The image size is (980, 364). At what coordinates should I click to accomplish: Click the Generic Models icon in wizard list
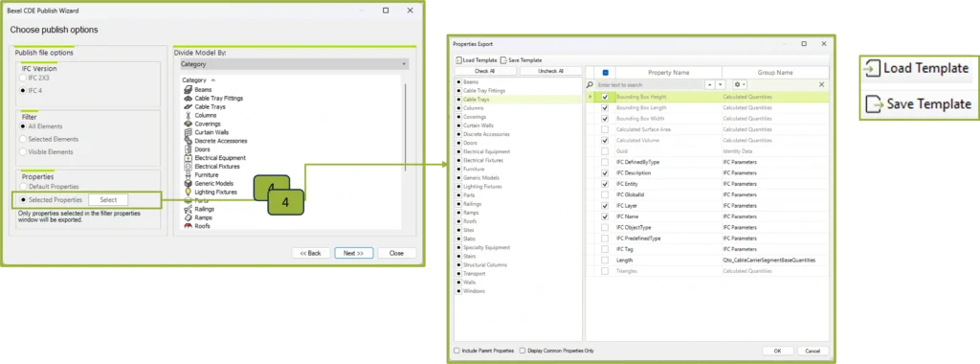click(x=189, y=183)
